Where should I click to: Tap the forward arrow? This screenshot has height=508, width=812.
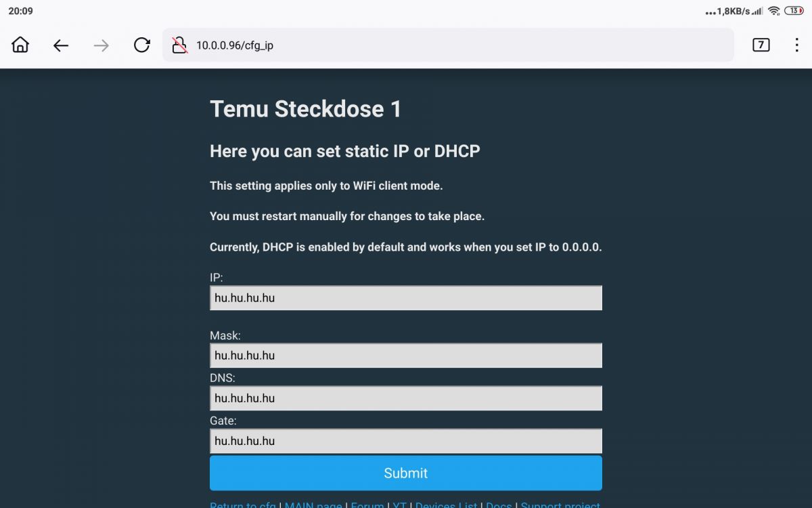click(x=101, y=45)
